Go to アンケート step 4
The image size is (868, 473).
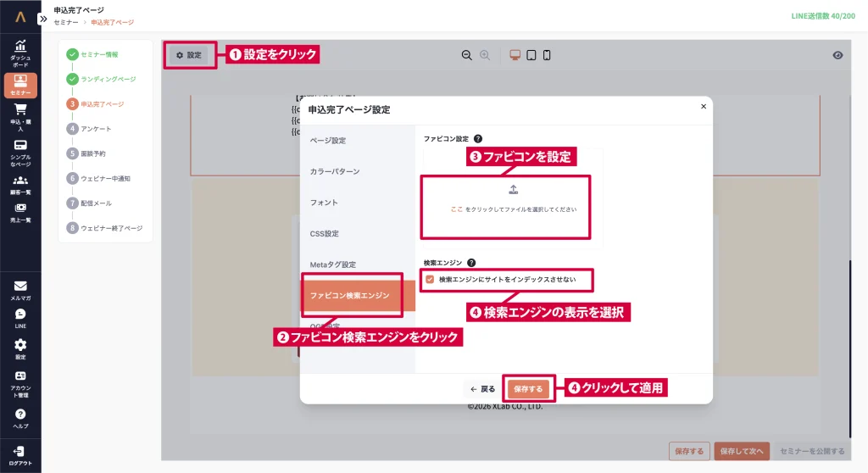click(x=95, y=129)
